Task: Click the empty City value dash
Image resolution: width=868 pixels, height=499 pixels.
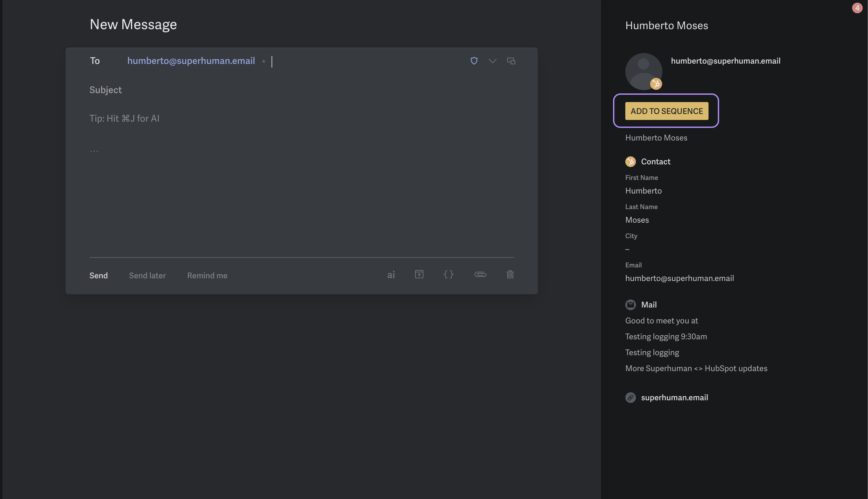Action: [627, 249]
